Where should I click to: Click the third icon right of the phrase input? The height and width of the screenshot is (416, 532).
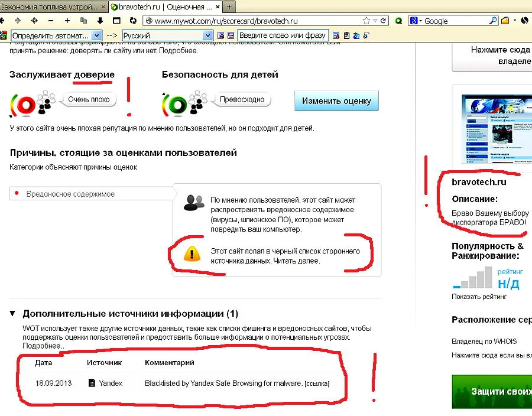pos(356,35)
